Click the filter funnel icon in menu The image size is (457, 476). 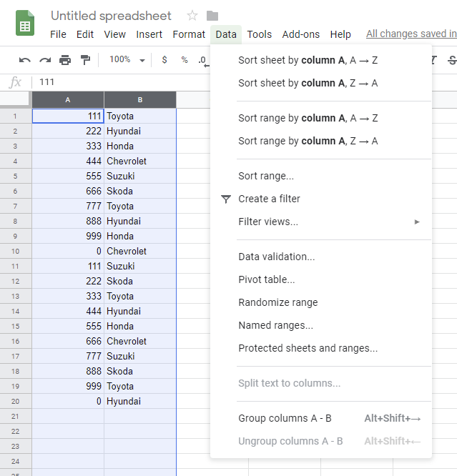[226, 199]
